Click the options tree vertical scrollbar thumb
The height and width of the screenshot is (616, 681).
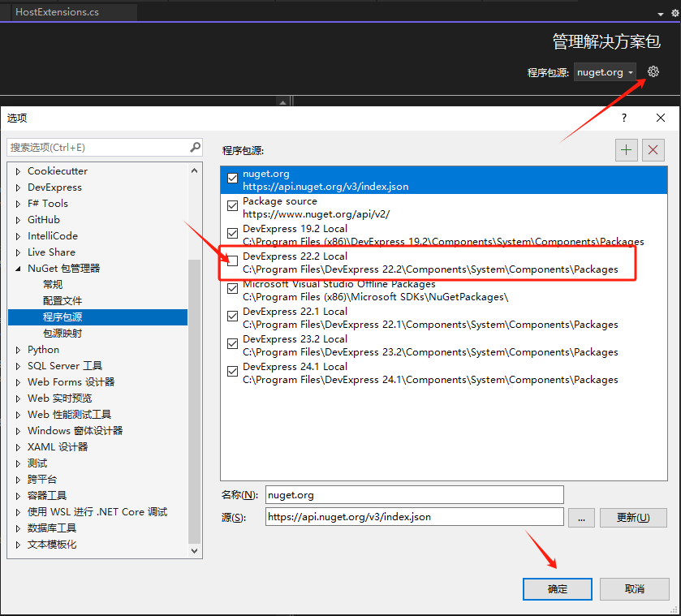pos(195,402)
